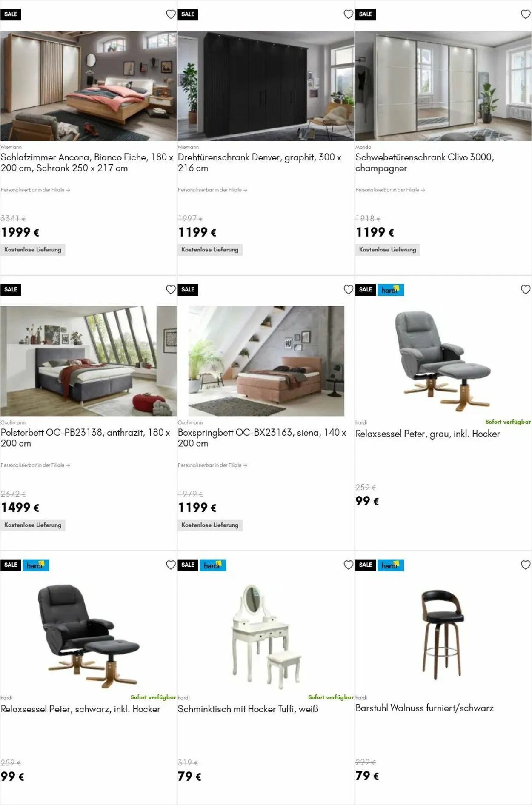This screenshot has width=532, height=805.
Task: Click heart icon on Schminktisch Tuffi
Action: [x=348, y=565]
